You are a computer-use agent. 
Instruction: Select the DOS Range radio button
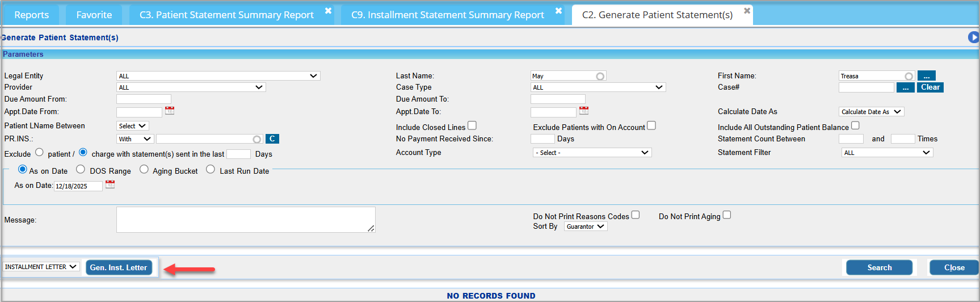click(x=81, y=169)
